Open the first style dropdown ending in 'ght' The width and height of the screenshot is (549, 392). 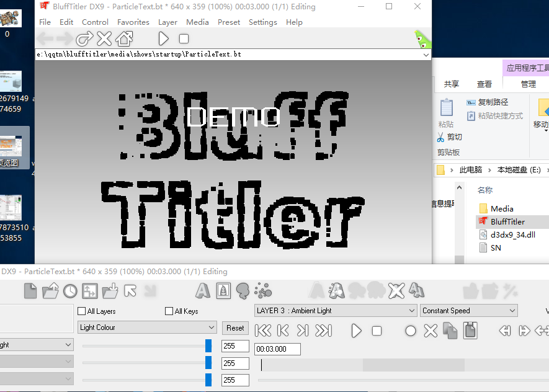(x=37, y=345)
